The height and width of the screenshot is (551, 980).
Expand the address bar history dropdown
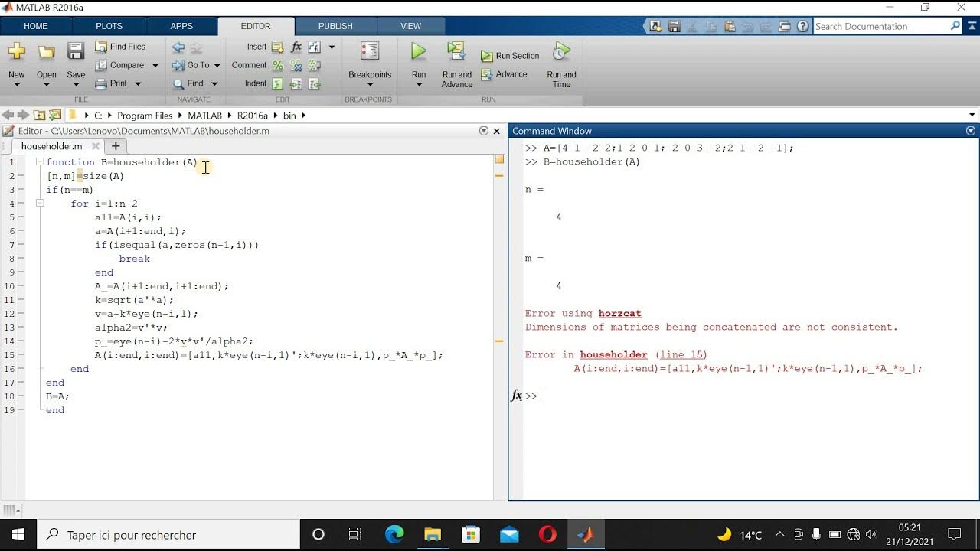coord(972,116)
